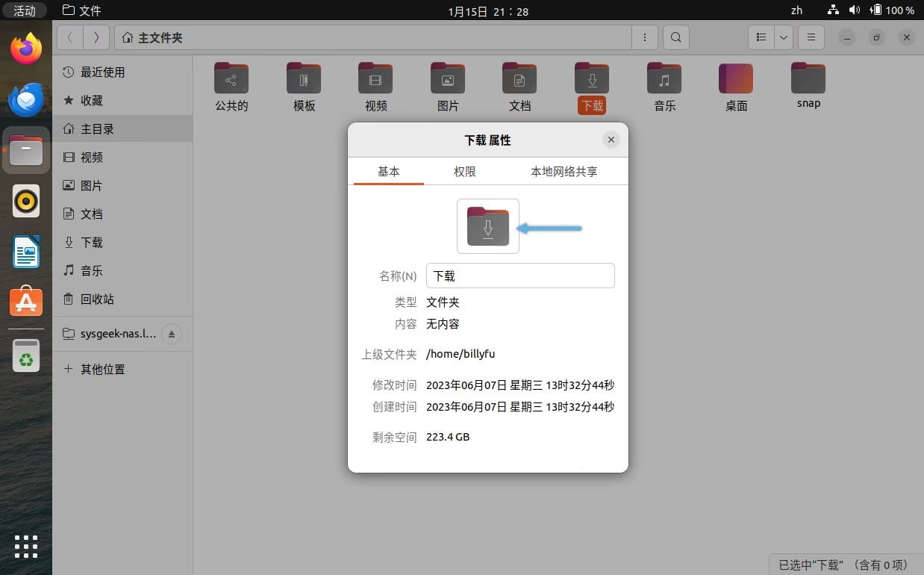
Task: Click the volume icon in the system tray
Action: pyautogui.click(x=855, y=10)
